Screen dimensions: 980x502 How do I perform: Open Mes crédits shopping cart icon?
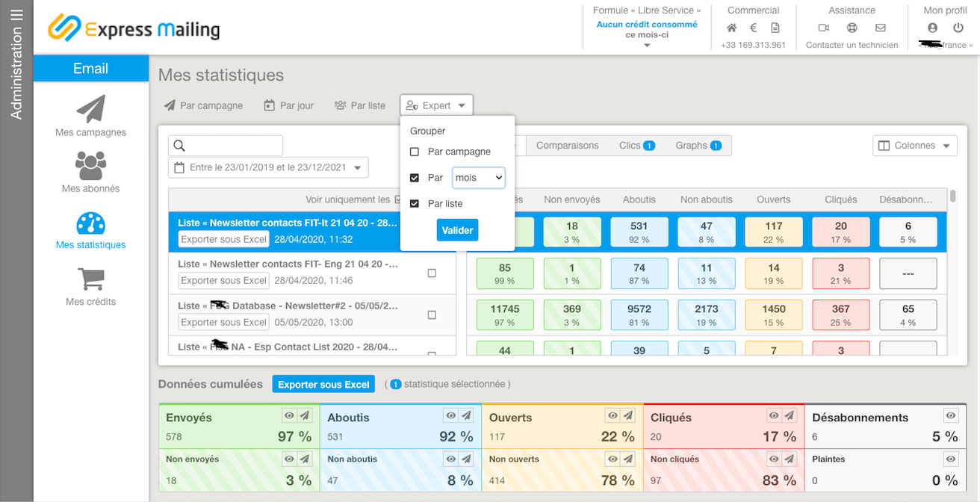90,279
